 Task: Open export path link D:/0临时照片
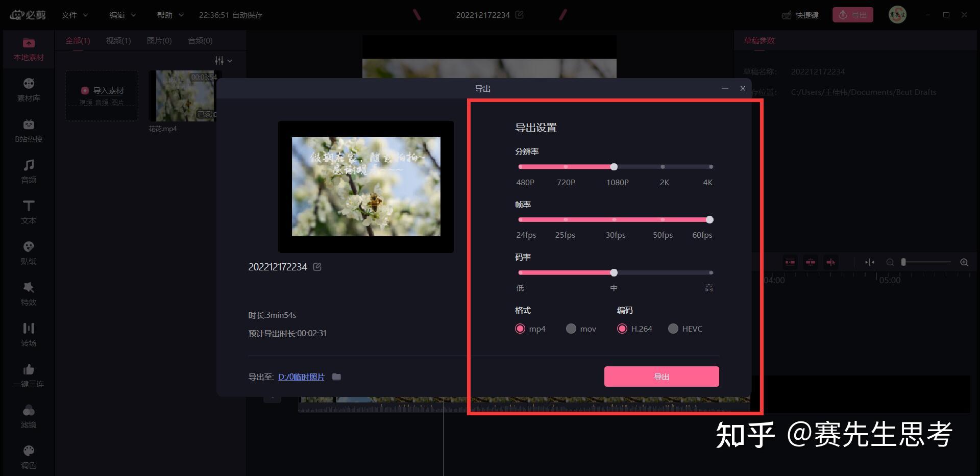[301, 377]
